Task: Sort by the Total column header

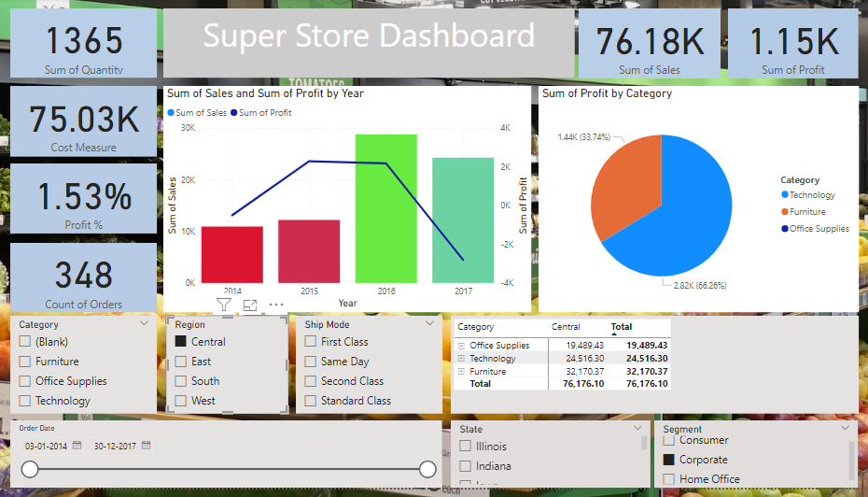Action: point(621,327)
